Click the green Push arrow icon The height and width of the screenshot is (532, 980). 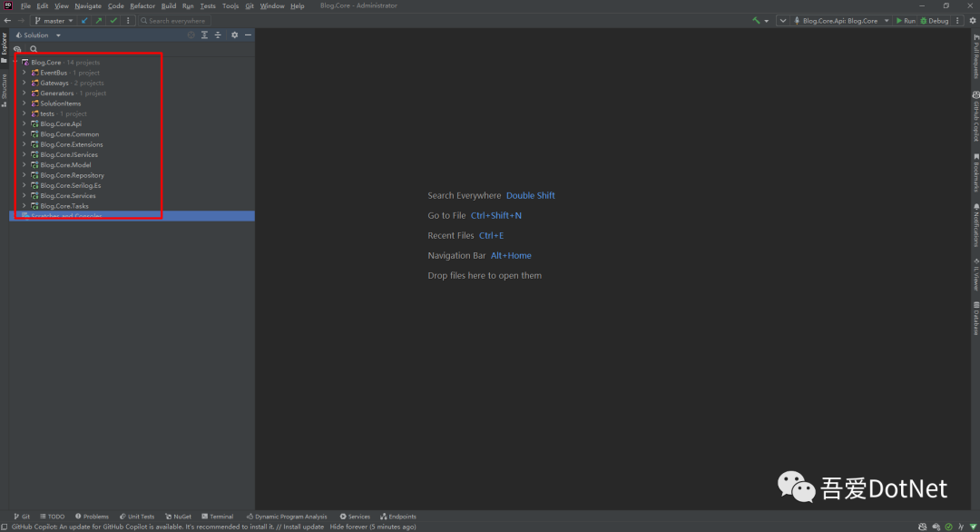tap(99, 21)
